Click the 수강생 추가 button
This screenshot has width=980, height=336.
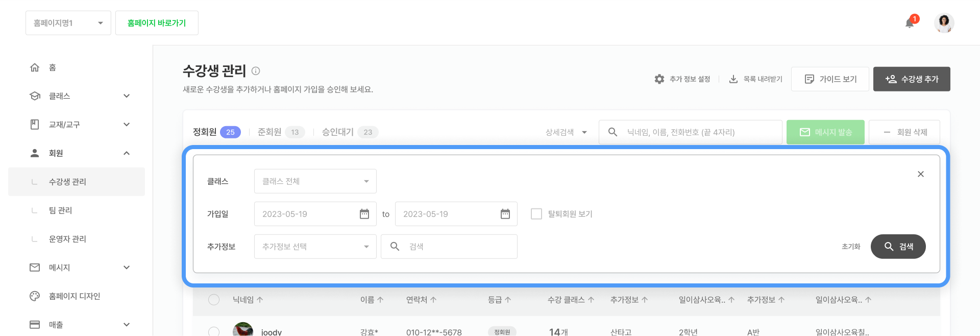911,79
